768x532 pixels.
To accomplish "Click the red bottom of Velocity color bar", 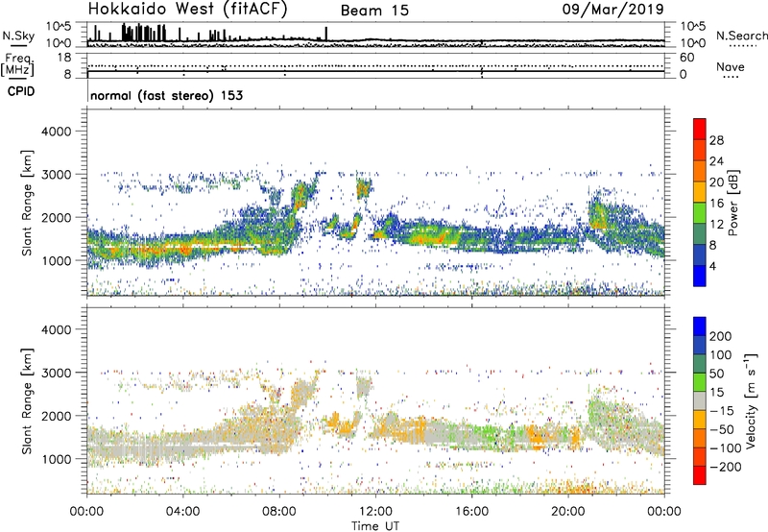I will (x=700, y=475).
